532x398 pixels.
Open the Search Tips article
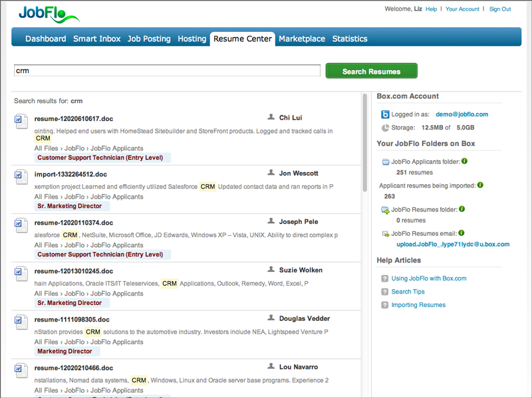tap(408, 292)
